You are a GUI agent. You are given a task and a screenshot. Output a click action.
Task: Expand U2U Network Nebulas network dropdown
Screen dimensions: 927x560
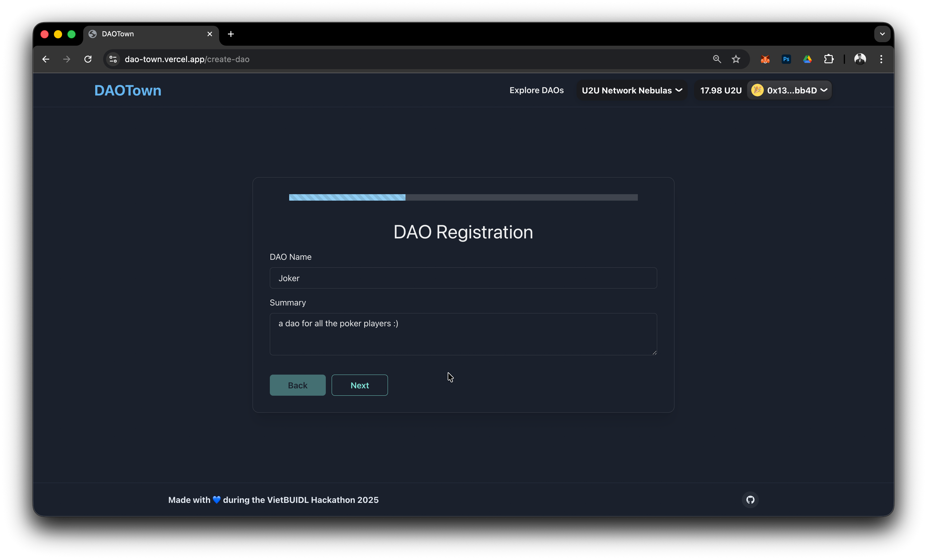tap(632, 90)
